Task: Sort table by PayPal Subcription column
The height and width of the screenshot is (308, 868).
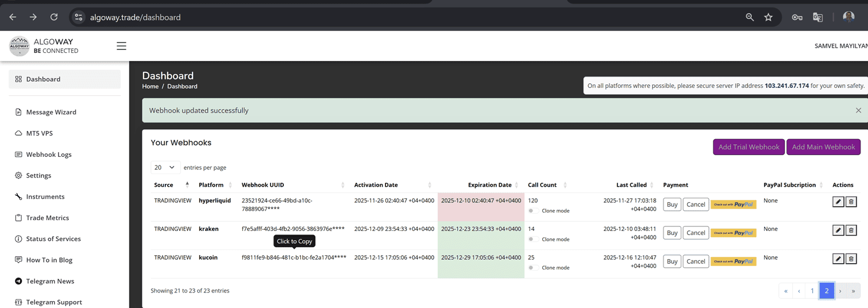Action: click(794, 185)
